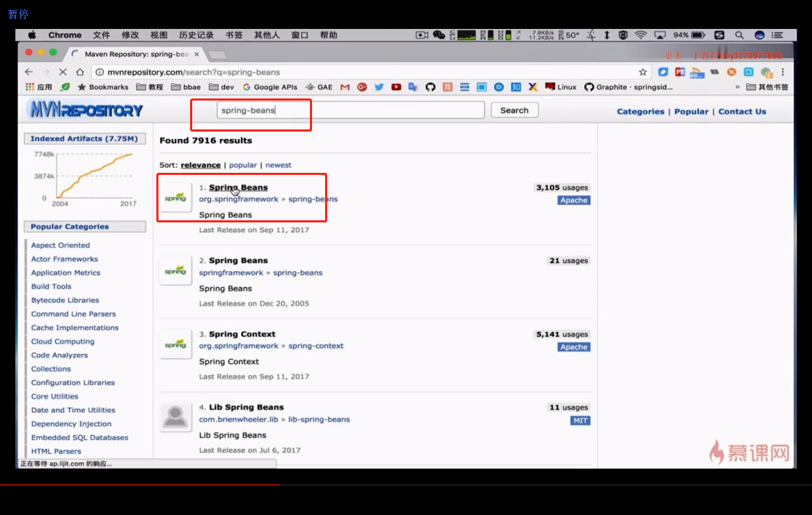Open Popular link in header

click(x=691, y=112)
